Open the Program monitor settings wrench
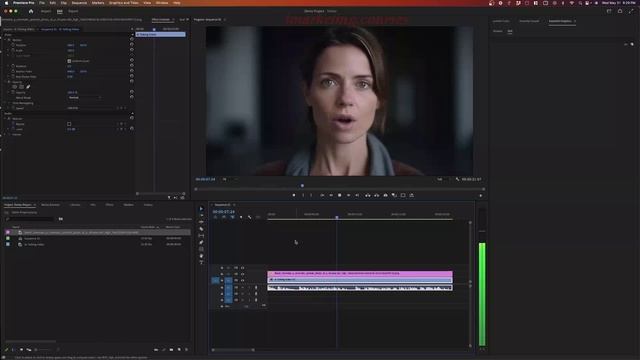The image size is (640, 360). pos(457,179)
